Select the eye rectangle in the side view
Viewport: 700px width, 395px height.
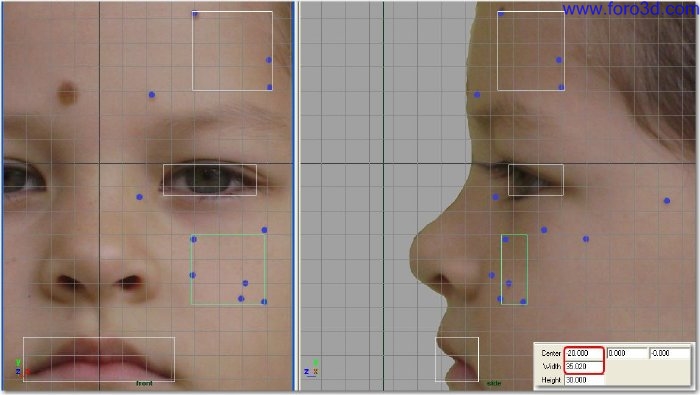536,180
